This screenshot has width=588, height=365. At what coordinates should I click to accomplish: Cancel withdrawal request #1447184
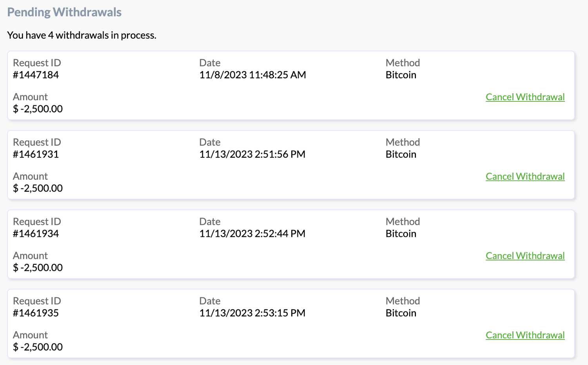point(525,97)
